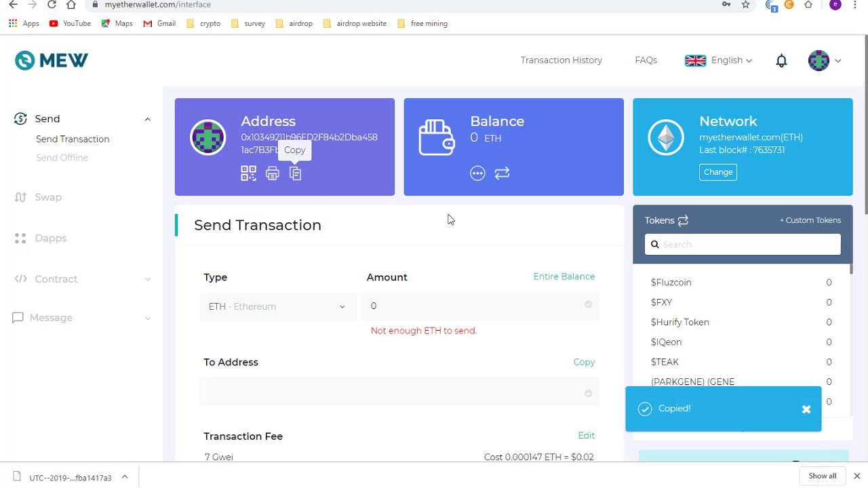Open notifications bell
This screenshot has width=868, height=488.
click(781, 60)
